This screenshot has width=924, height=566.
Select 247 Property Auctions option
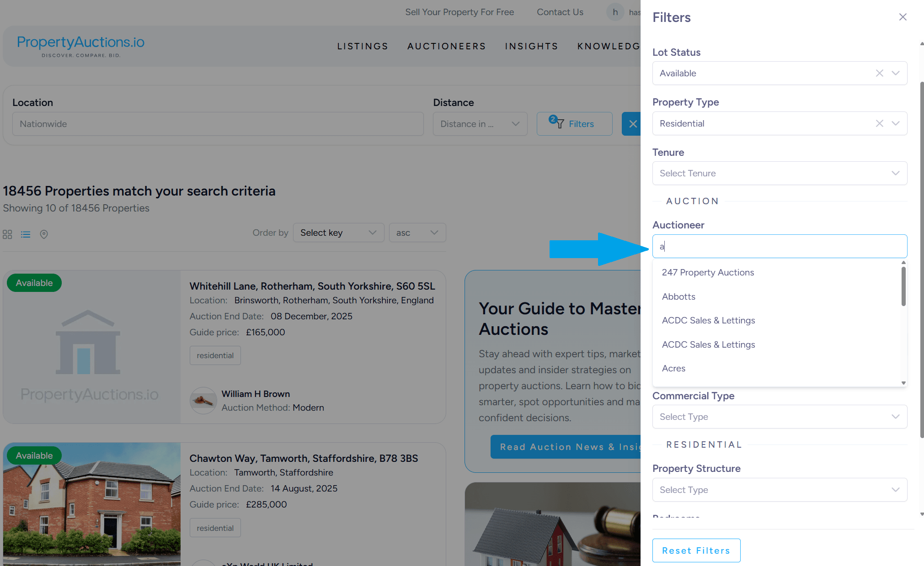708,272
